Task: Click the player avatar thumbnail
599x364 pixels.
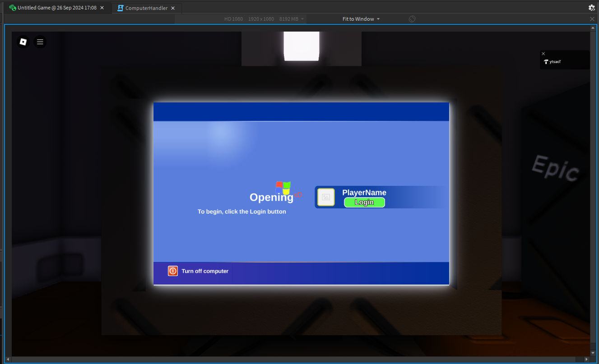Action: (326, 197)
